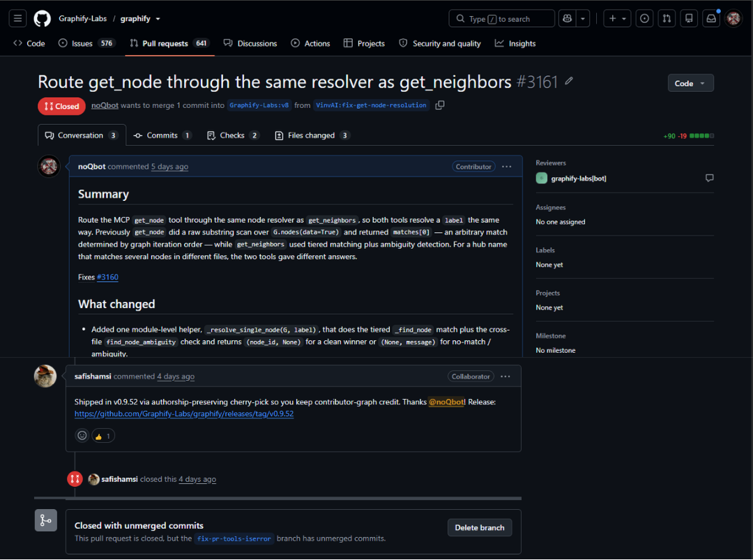Click the @noQbot mention
The height and width of the screenshot is (560, 753).
point(446,402)
